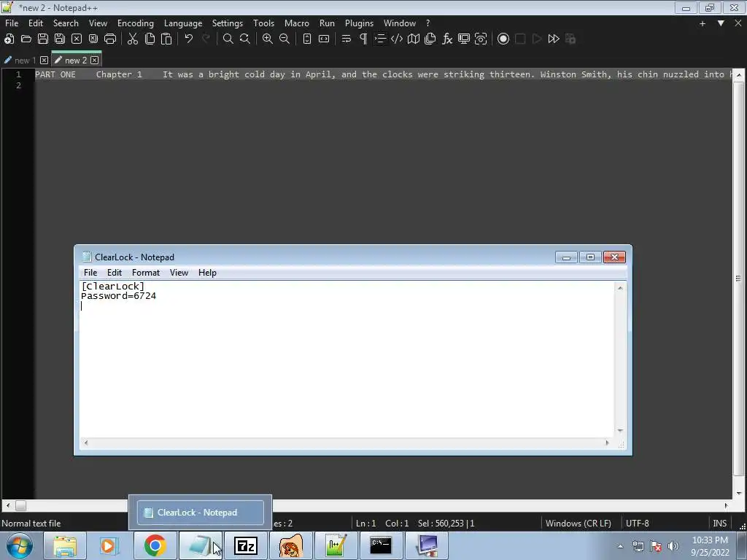Click the Password=6724 line in Notepad
This screenshot has height=560, width=747.
(119, 296)
